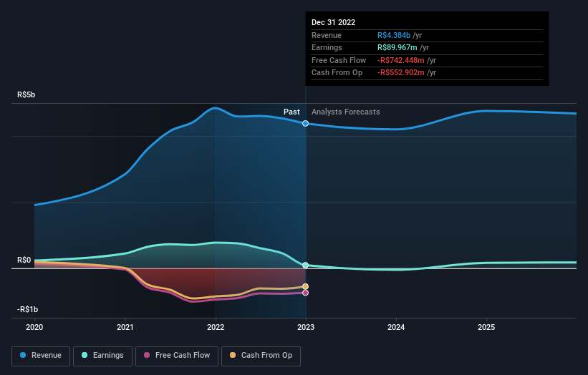
Task: Toggle the Revenue legend button
Action: (41, 356)
